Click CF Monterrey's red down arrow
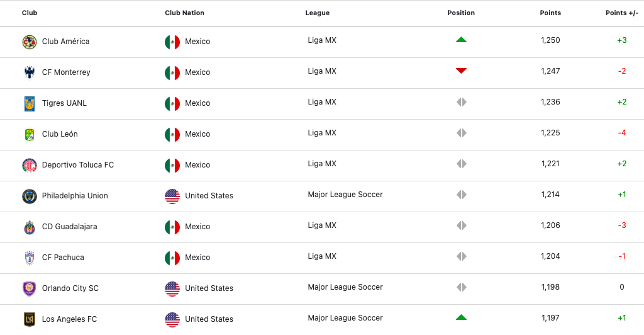Screen dimensions: 644x335 pos(461,71)
